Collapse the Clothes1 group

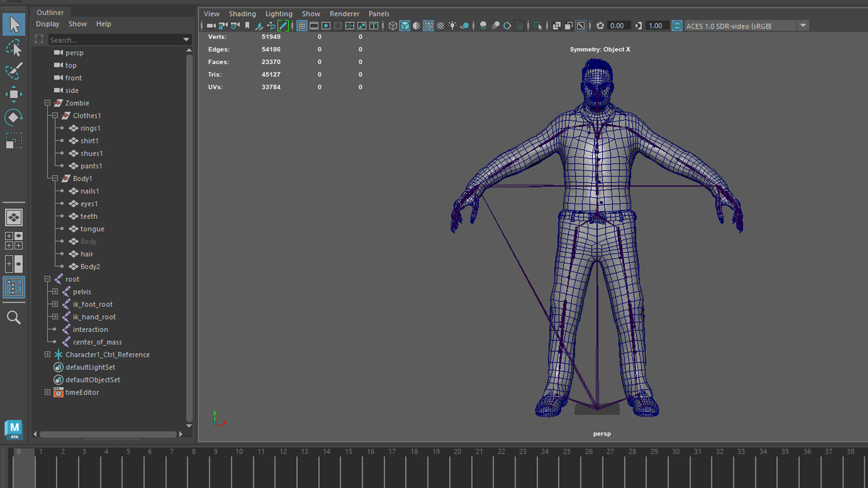pyautogui.click(x=55, y=116)
